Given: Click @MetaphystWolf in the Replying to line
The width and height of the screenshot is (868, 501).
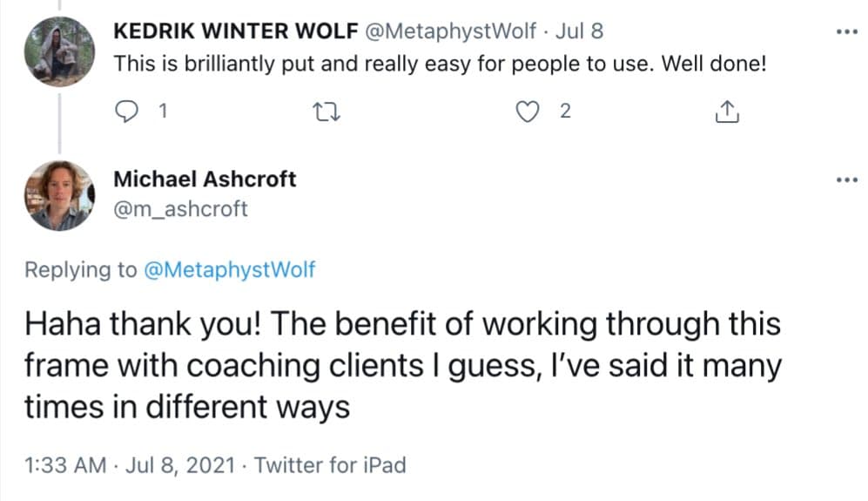Looking at the screenshot, I should pyautogui.click(x=229, y=269).
